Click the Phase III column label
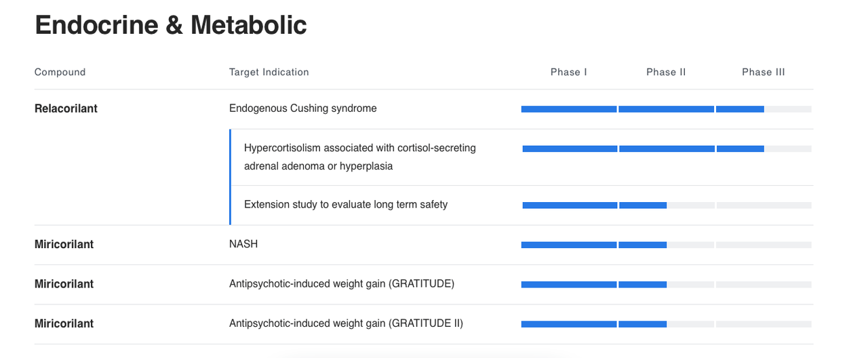The height and width of the screenshot is (358, 868). (764, 72)
